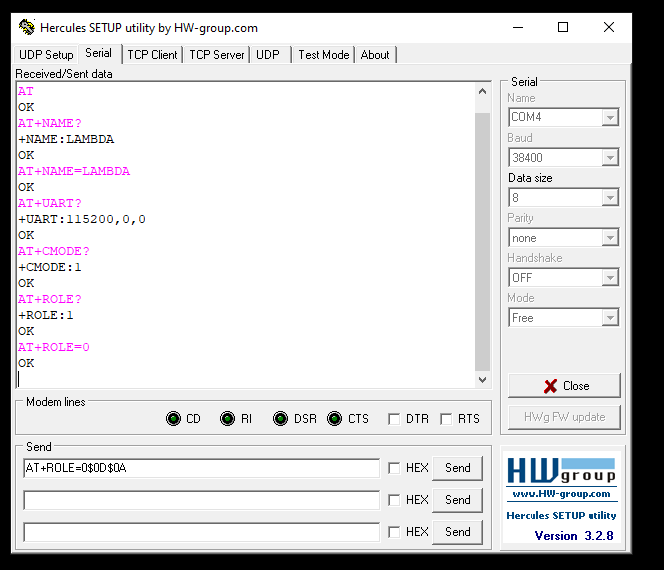Click the CTS modem line indicator

[335, 418]
